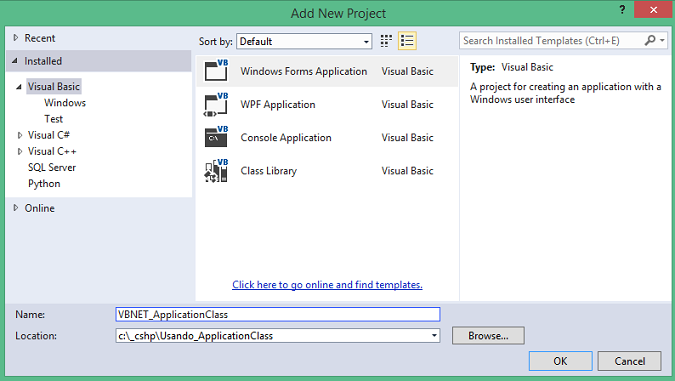Open the Location path dropdown arrow
The image size is (675, 381).
point(434,336)
